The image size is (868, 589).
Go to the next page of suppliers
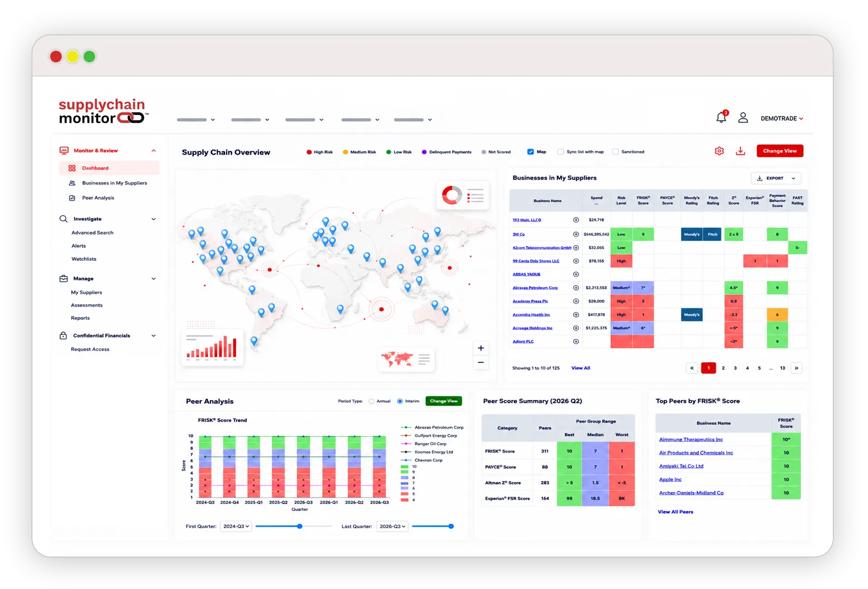click(796, 368)
